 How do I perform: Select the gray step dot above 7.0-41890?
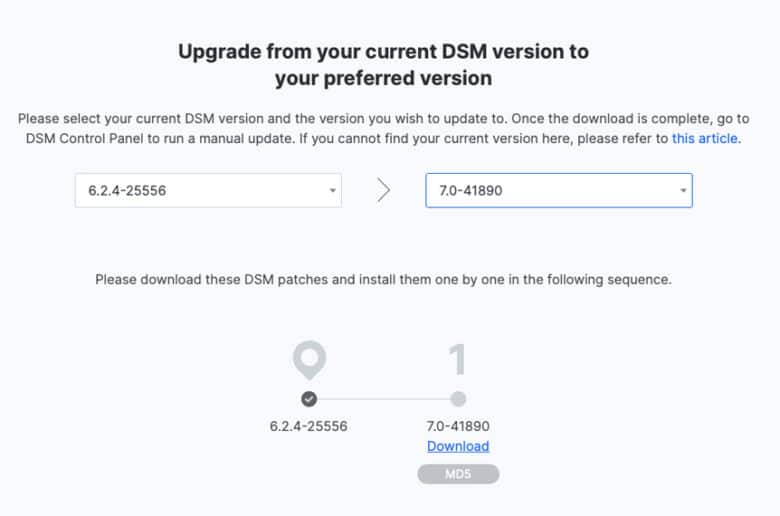458,399
